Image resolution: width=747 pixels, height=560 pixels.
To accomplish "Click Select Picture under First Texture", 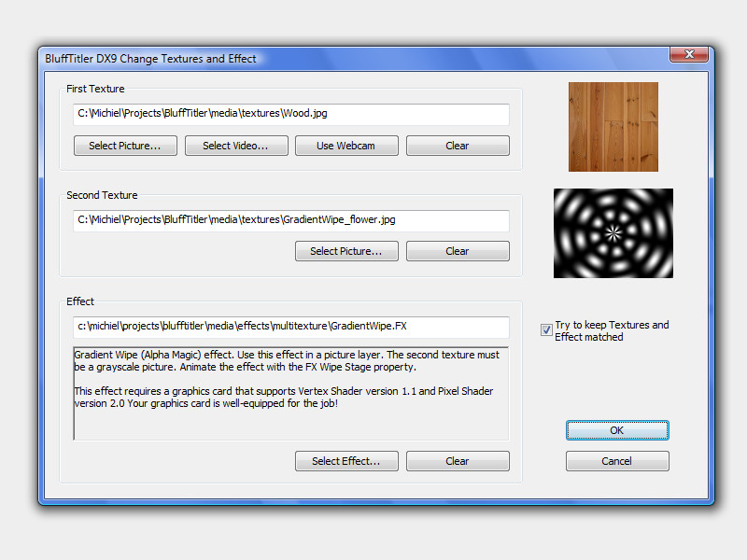I will coord(125,146).
